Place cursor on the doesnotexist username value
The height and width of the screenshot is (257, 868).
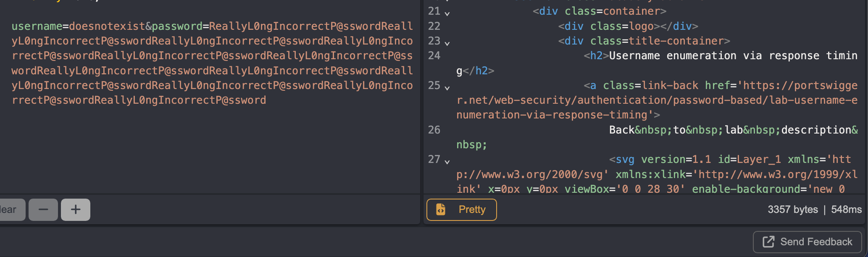pos(107,26)
